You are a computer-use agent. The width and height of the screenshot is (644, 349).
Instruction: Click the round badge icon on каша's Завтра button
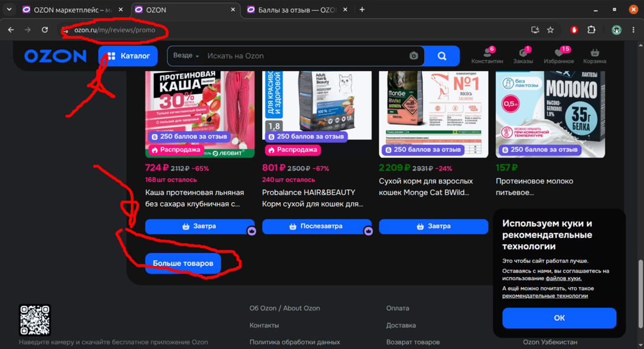[252, 231]
